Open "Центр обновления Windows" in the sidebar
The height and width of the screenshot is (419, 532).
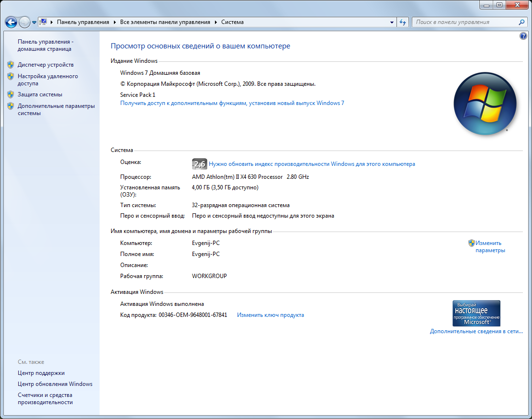tap(55, 384)
